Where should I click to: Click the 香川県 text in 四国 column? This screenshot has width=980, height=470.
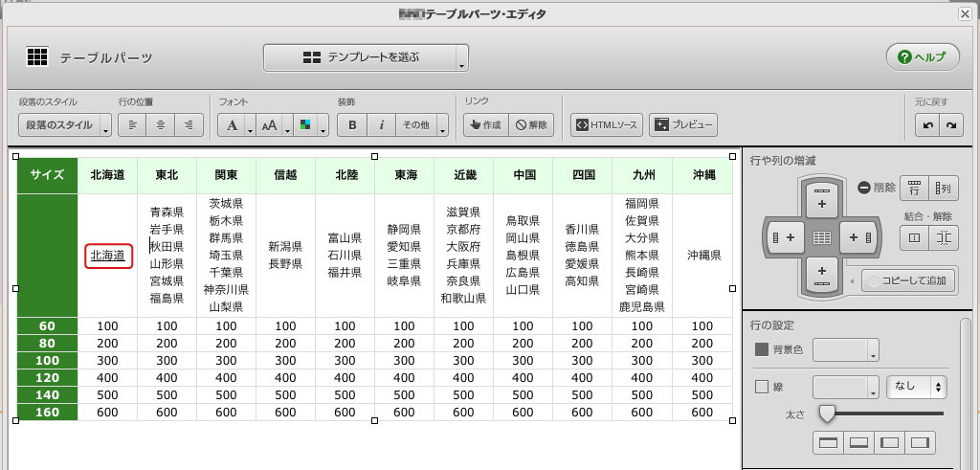tap(583, 229)
